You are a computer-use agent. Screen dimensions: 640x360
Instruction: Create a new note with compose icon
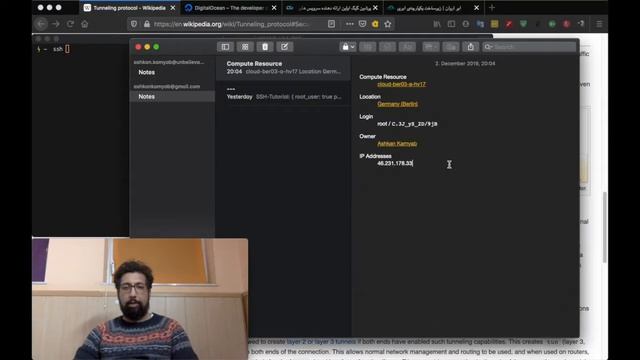point(284,47)
